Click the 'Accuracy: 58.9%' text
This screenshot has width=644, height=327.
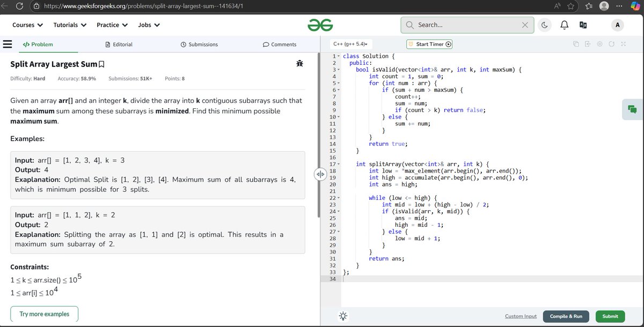[77, 78]
